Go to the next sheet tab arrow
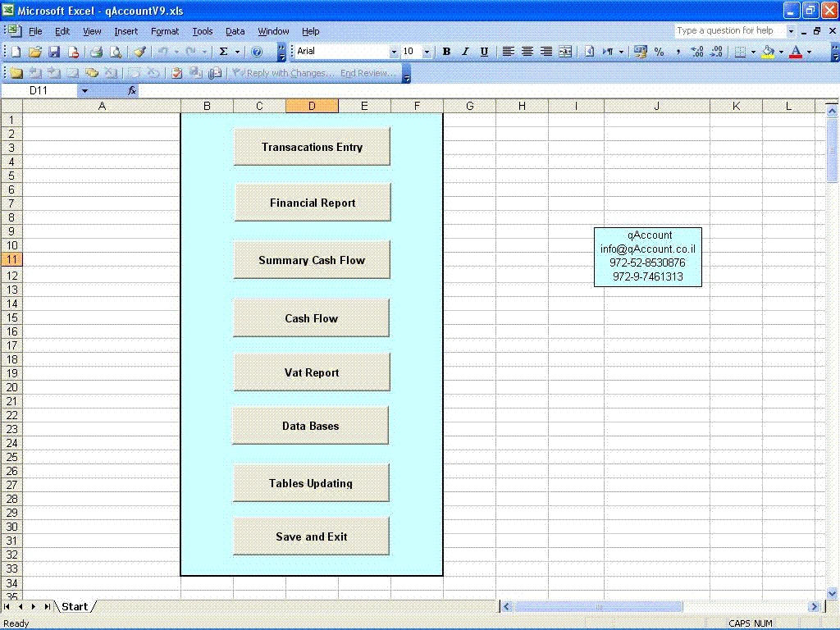This screenshot has height=630, width=840. coord(34,606)
